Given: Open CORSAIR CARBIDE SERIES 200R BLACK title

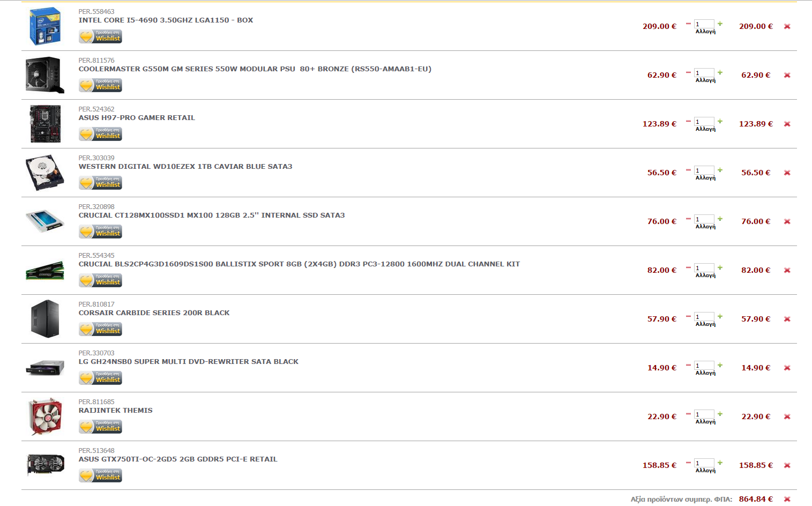Looking at the screenshot, I should point(154,313).
